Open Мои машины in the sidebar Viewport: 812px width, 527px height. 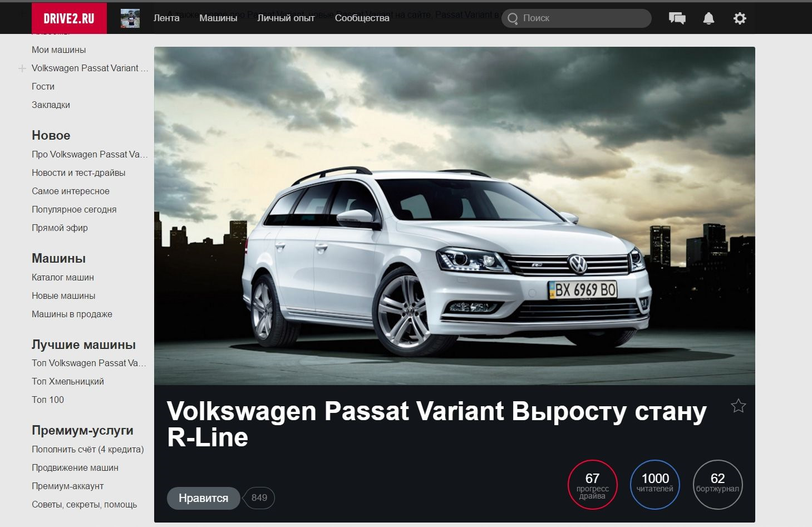pos(58,50)
